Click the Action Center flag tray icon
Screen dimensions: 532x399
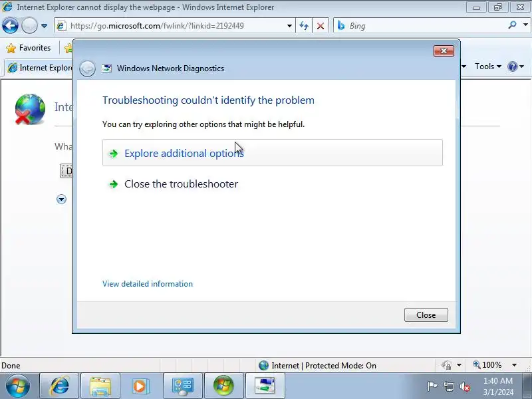pyautogui.click(x=432, y=386)
